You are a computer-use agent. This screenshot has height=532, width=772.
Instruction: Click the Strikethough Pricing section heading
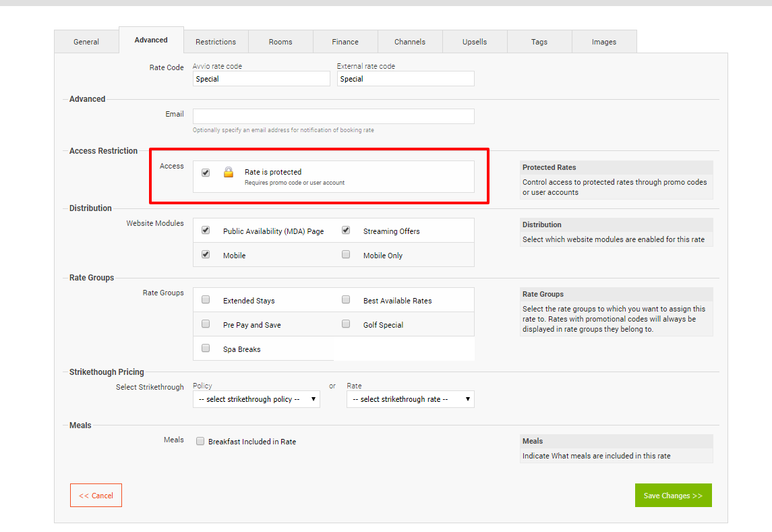click(107, 372)
